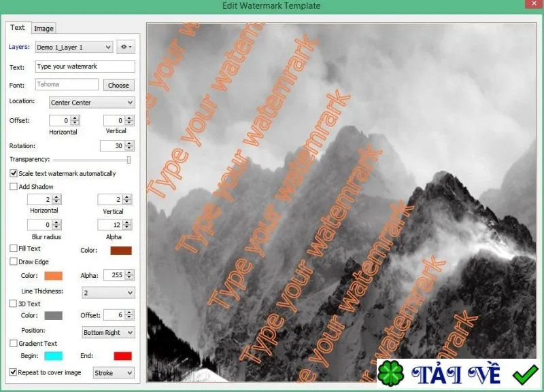544x392 pixels.
Task: Enable the Draw Edge checkbox
Action: pos(14,262)
